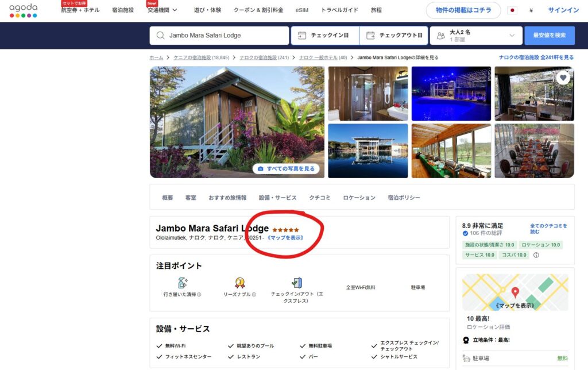
Task: Click ナロクの宿泊施設 全241軒を見る link
Action: (x=536, y=57)
